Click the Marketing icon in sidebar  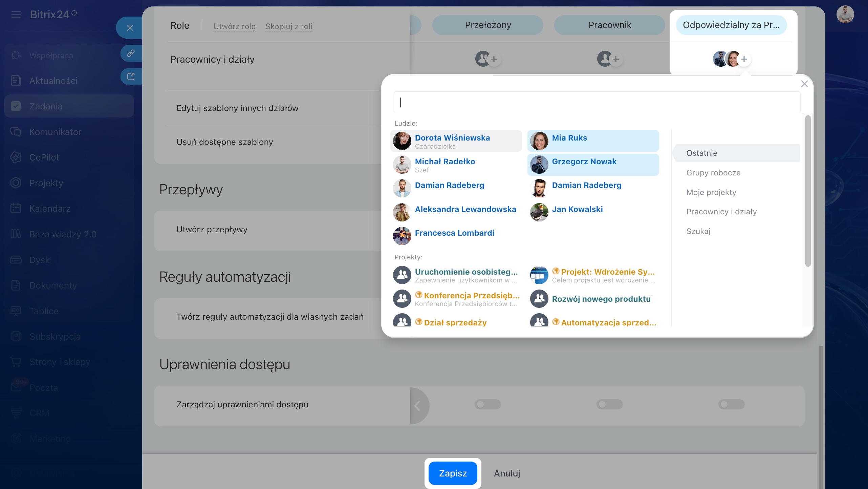(x=16, y=439)
